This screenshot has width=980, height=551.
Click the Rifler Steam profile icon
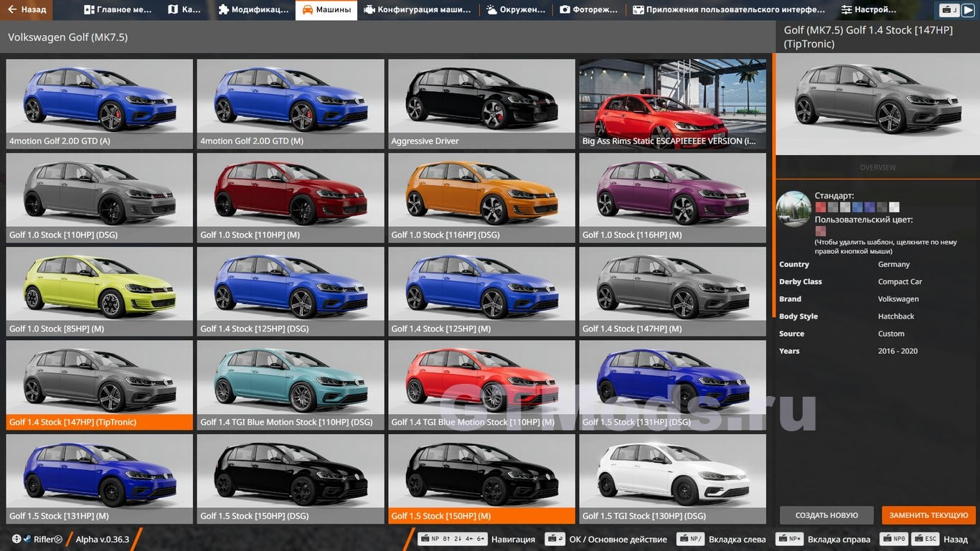tap(27, 539)
